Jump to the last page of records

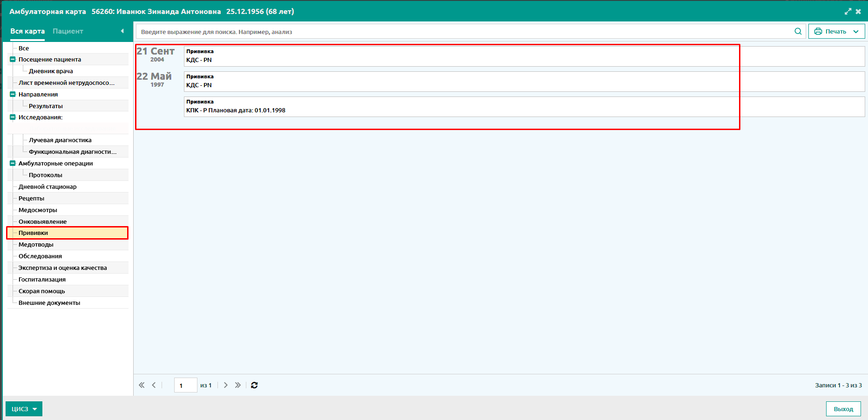(238, 385)
